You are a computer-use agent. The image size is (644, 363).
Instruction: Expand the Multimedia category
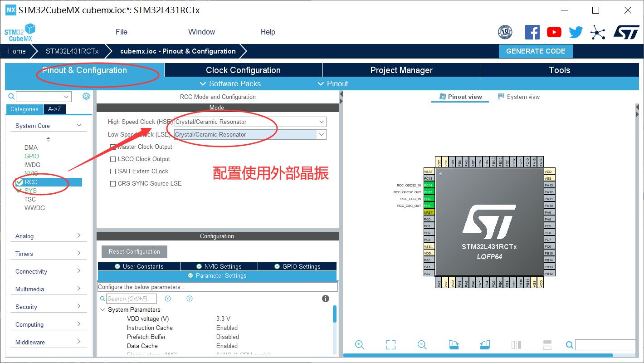(x=79, y=289)
